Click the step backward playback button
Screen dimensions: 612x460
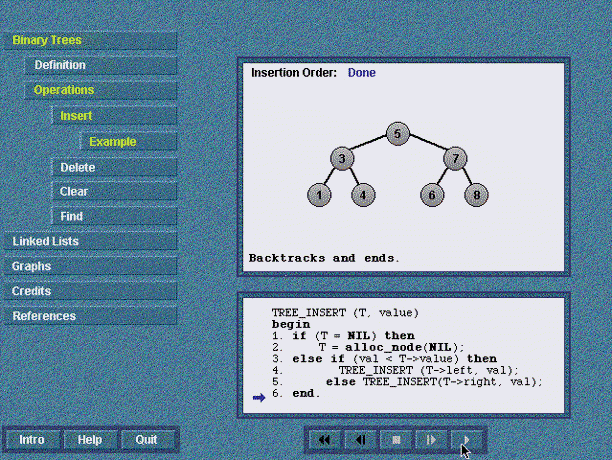pyautogui.click(x=361, y=440)
